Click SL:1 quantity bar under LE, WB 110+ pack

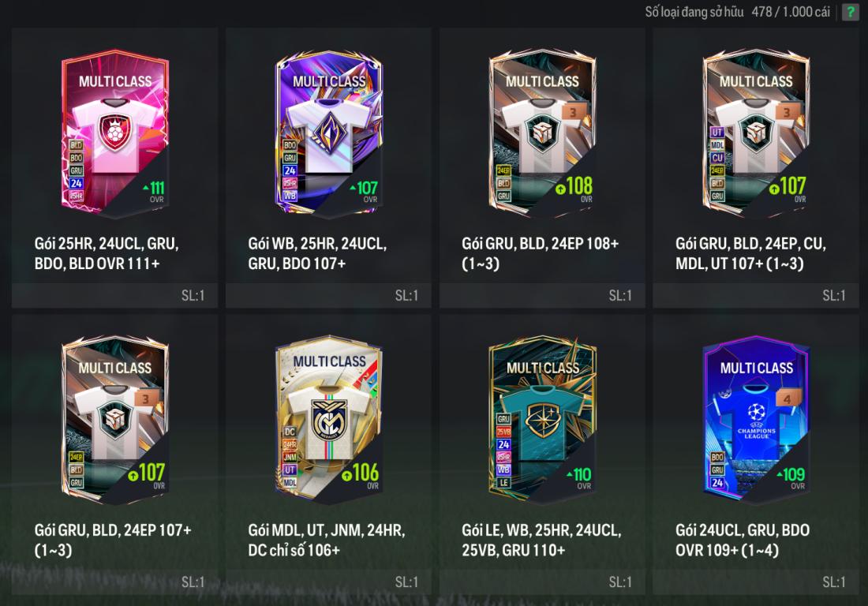[x=543, y=582]
